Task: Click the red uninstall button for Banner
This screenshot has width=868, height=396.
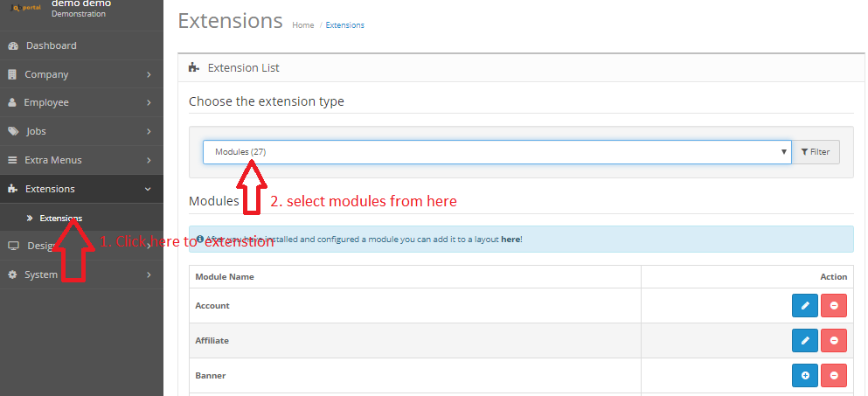Action: pos(834,376)
